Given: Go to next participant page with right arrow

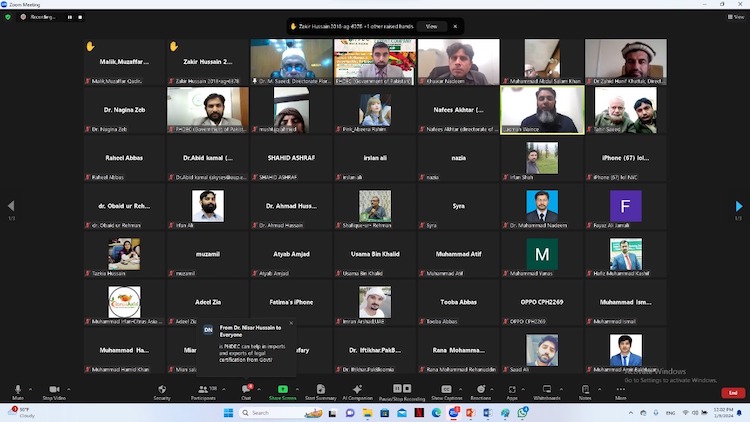Looking at the screenshot, I should tap(739, 206).
